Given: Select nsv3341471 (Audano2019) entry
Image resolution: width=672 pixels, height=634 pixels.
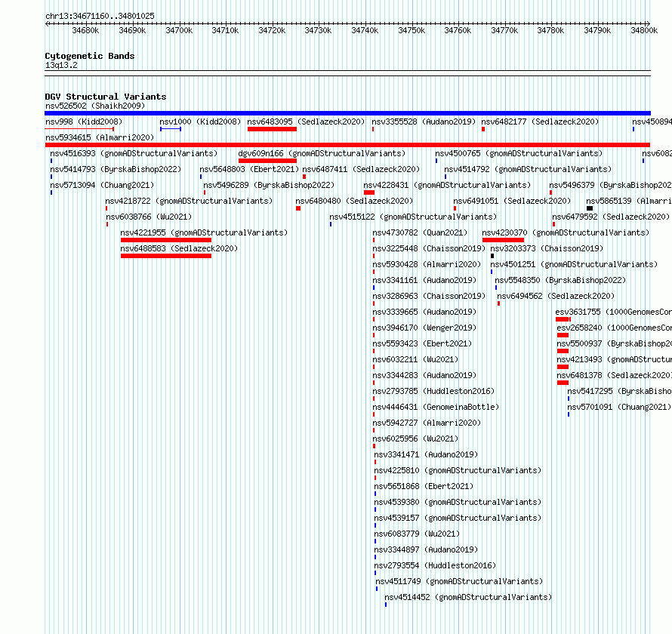Looking at the screenshot, I should pos(426,454).
